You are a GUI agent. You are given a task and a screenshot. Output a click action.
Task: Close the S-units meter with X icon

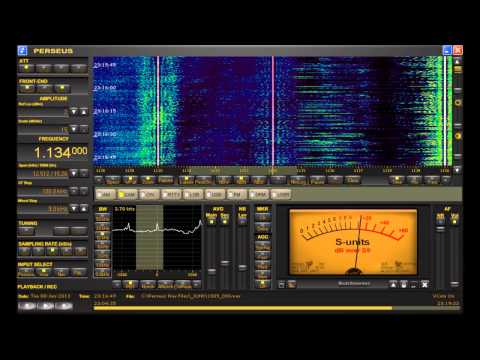[424, 284]
